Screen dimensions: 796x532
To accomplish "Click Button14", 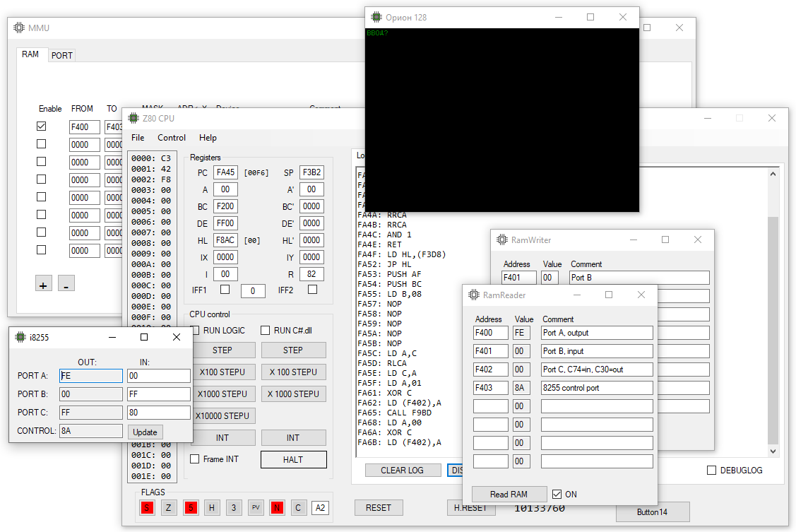I will tap(653, 512).
